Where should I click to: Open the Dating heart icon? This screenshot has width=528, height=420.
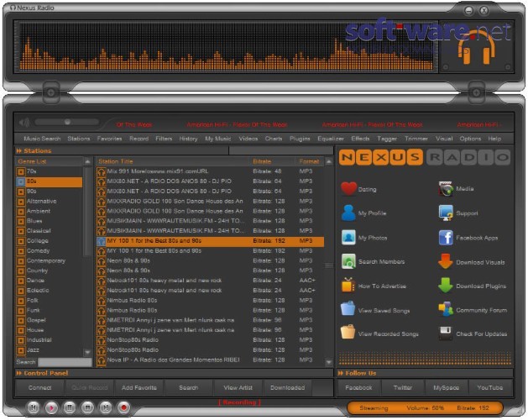(348, 189)
